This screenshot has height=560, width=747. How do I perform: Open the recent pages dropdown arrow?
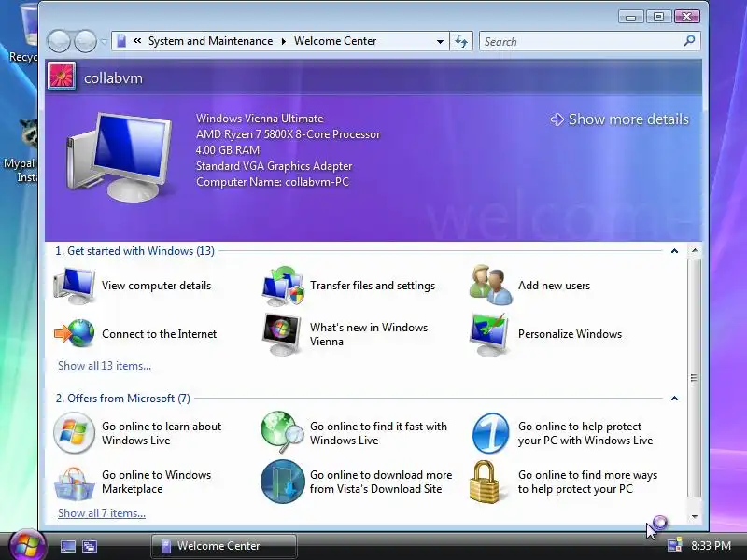pyautogui.click(x=104, y=41)
